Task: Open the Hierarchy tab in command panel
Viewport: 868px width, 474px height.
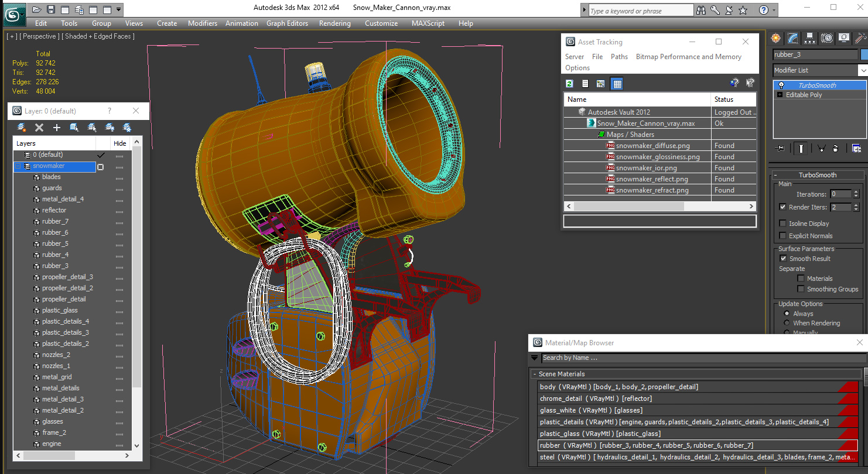Action: coord(809,38)
